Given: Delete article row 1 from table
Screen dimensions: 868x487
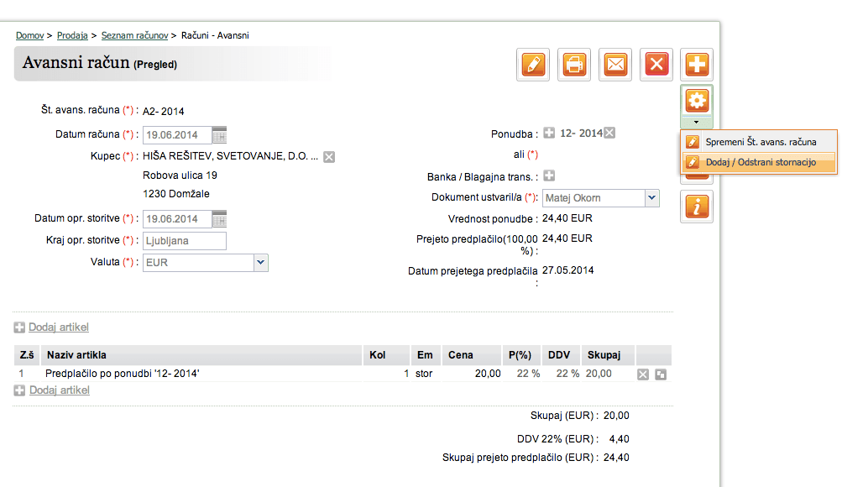Looking at the screenshot, I should coord(643,374).
